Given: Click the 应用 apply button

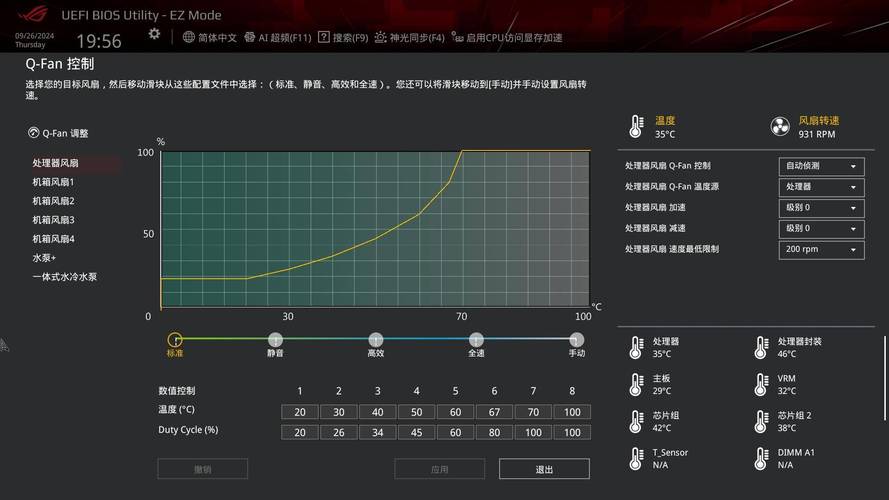Looking at the screenshot, I should 439,469.
